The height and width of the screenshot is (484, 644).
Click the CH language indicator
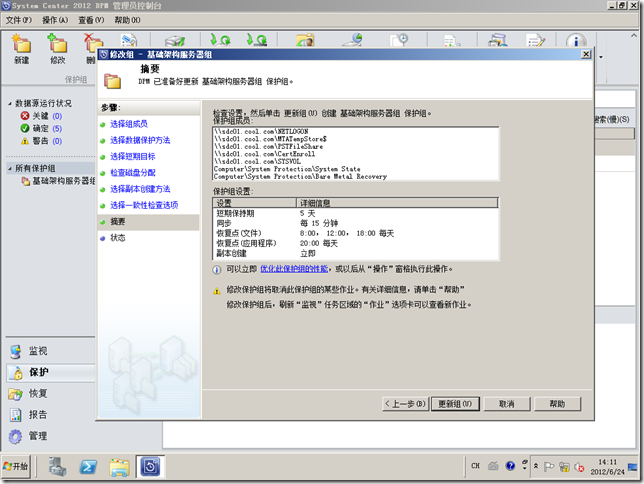coord(475,466)
